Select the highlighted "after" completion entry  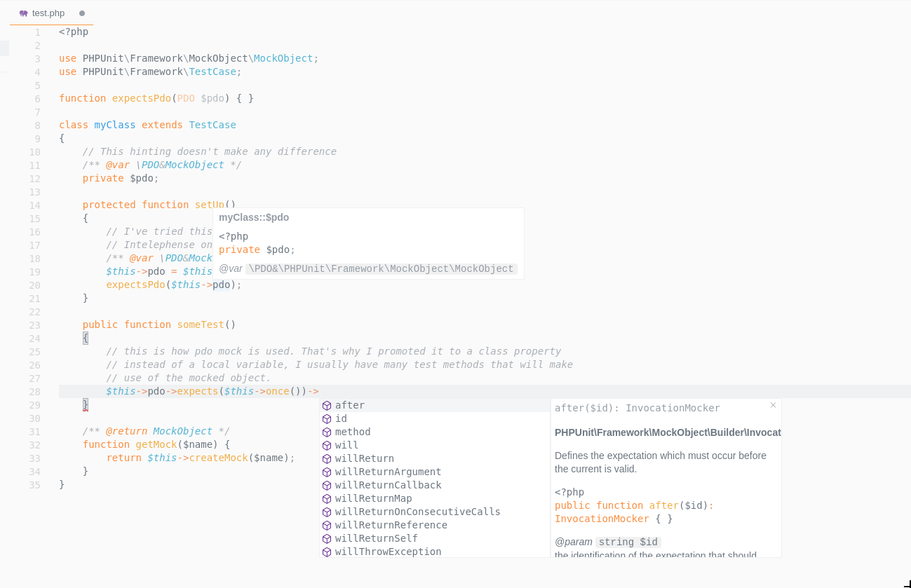(x=349, y=405)
